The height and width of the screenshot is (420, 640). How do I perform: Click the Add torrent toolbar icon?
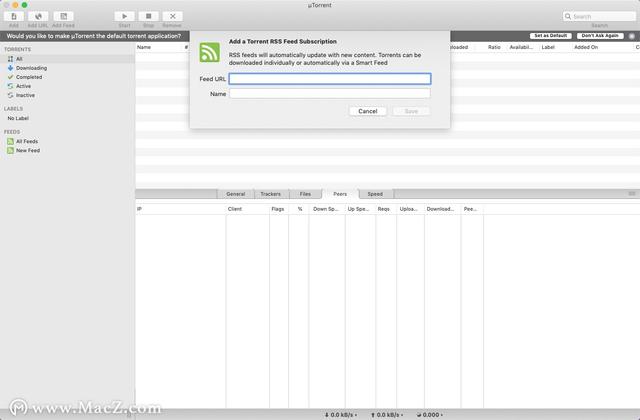[x=14, y=16]
